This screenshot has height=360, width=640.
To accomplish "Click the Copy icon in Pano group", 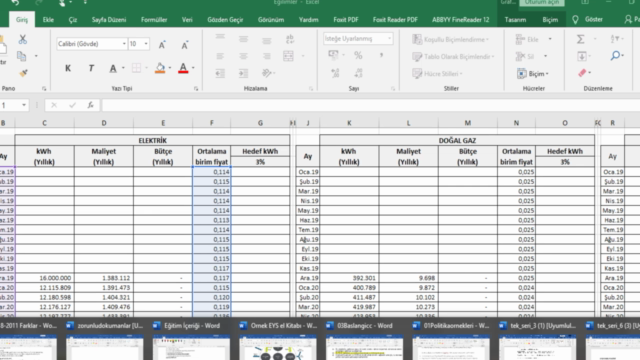I will click(x=22, y=56).
